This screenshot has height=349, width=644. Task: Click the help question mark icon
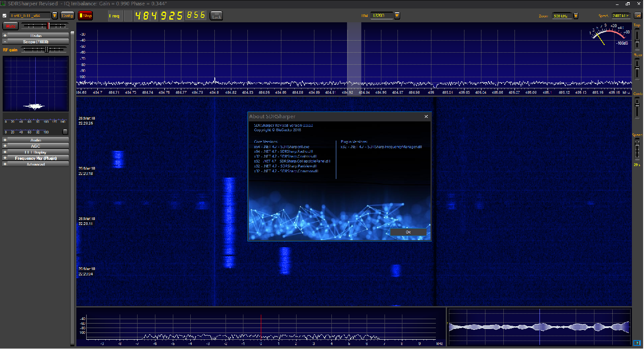(637, 343)
